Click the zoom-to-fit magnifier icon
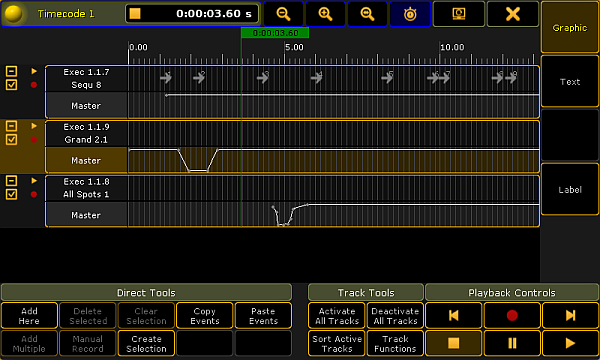 click(x=367, y=14)
